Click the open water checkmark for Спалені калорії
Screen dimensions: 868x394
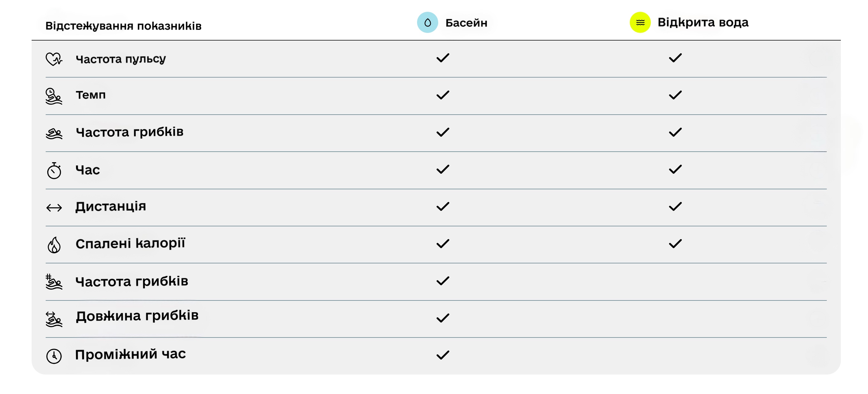[675, 244]
